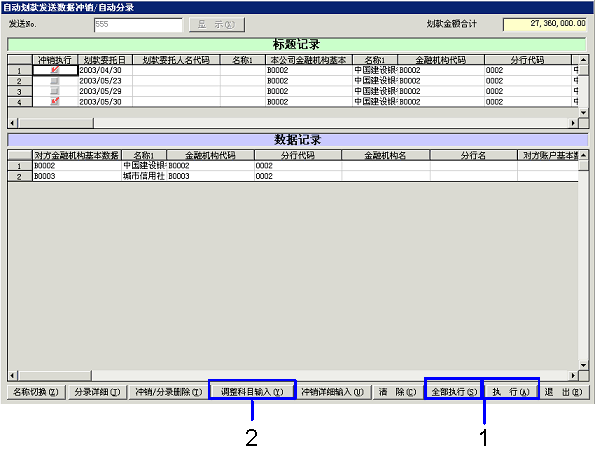Click 冲销/分录删除 button

168,392
